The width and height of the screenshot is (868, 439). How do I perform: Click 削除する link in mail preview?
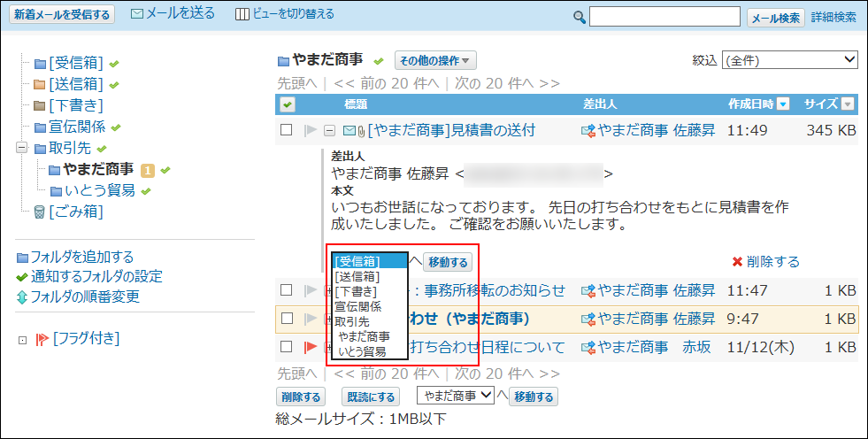(772, 261)
